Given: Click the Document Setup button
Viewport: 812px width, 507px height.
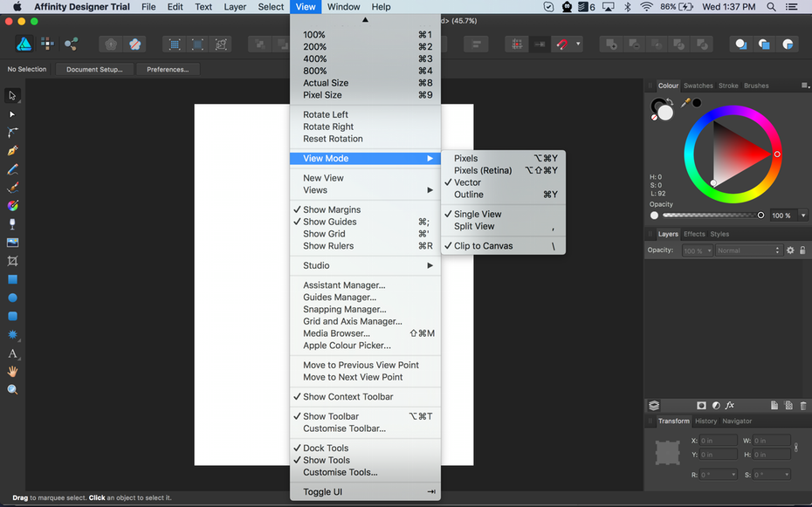Looking at the screenshot, I should point(94,69).
